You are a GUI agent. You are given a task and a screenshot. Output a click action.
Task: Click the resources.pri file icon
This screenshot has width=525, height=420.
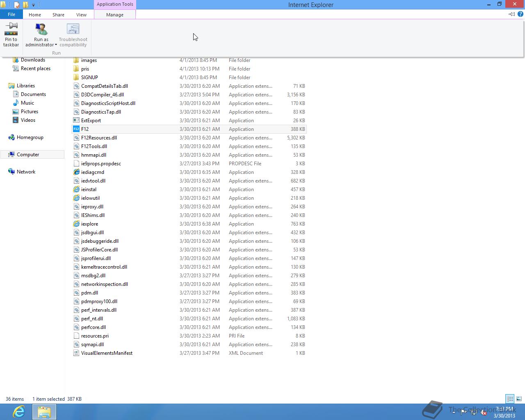coord(76,336)
